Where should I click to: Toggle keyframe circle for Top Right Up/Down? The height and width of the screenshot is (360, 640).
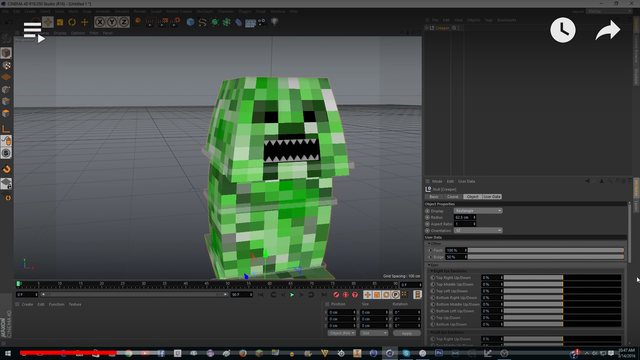coord(433,278)
